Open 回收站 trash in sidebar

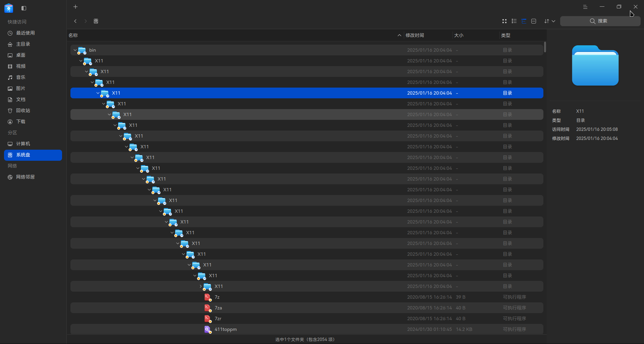click(33, 110)
